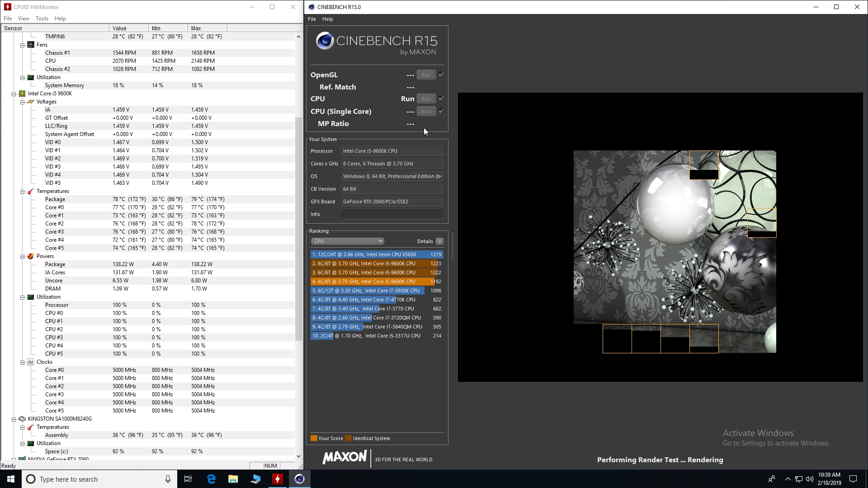
Task: Show hidden system tray icons
Action: [788, 479]
